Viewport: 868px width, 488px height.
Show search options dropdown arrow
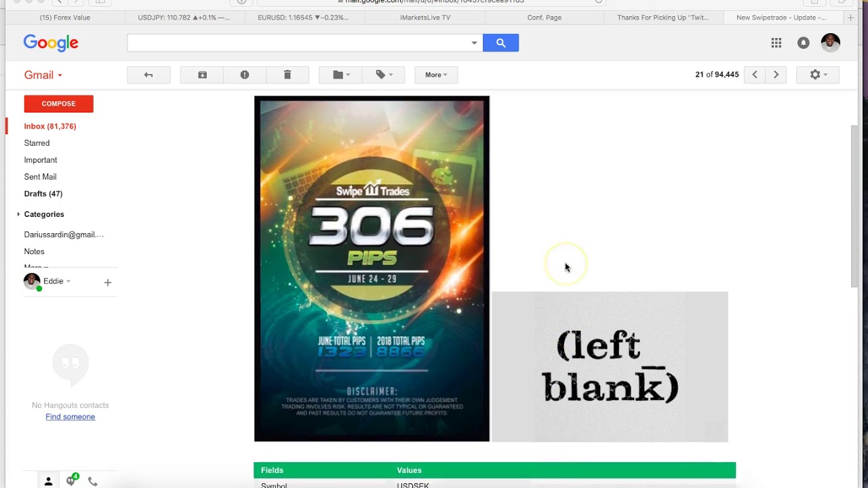[474, 43]
